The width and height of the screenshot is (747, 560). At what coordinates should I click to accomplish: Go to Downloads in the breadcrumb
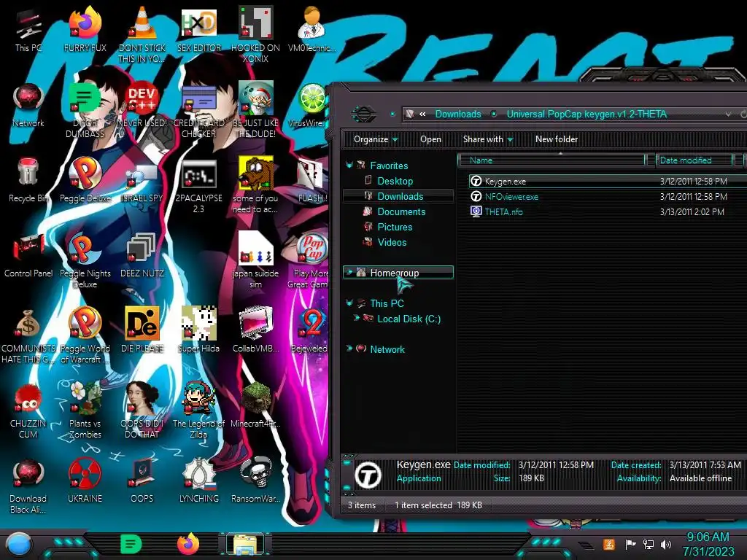[x=458, y=114]
